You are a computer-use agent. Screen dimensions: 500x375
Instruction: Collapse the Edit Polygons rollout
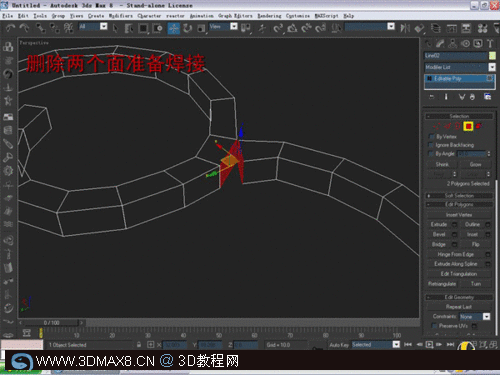[x=459, y=204]
